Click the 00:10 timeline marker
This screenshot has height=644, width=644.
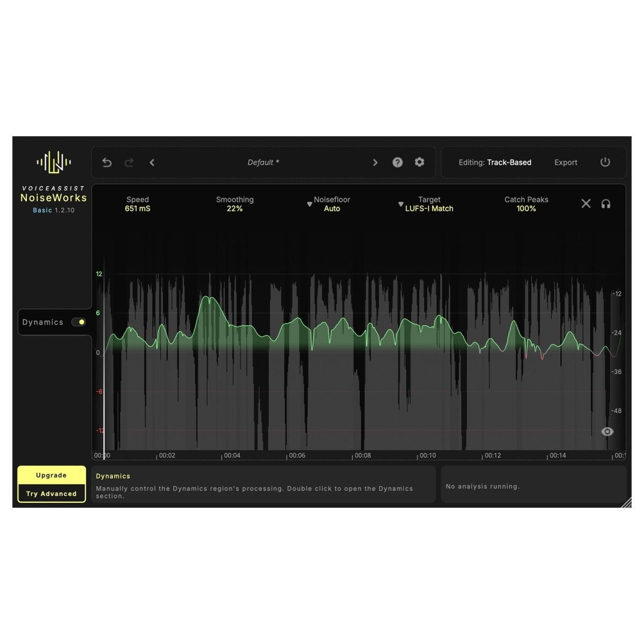pyautogui.click(x=428, y=456)
